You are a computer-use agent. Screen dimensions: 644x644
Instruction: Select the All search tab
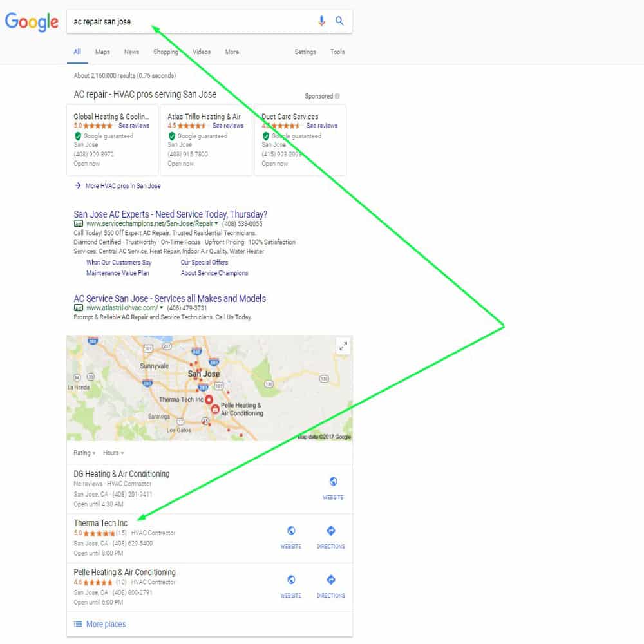pos(77,52)
